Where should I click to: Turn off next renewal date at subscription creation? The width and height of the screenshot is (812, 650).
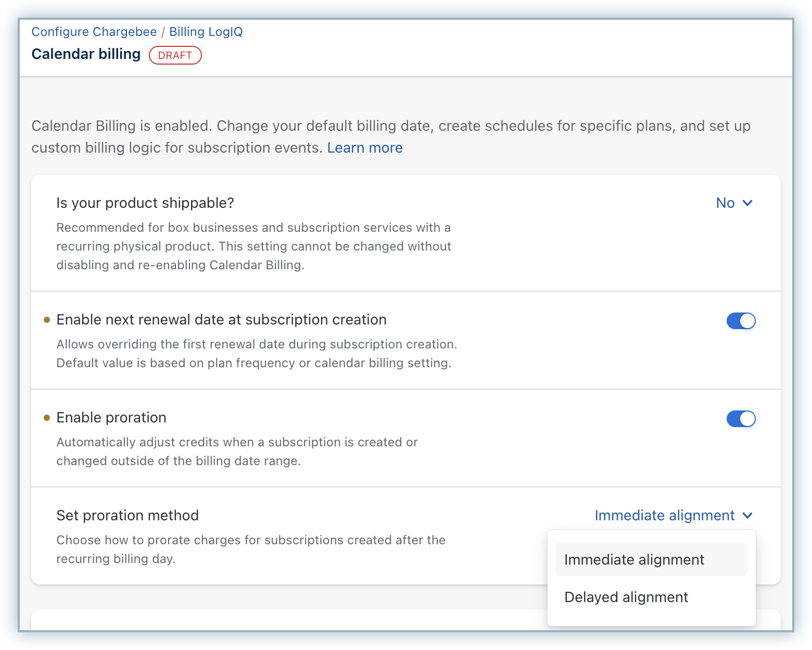[741, 321]
